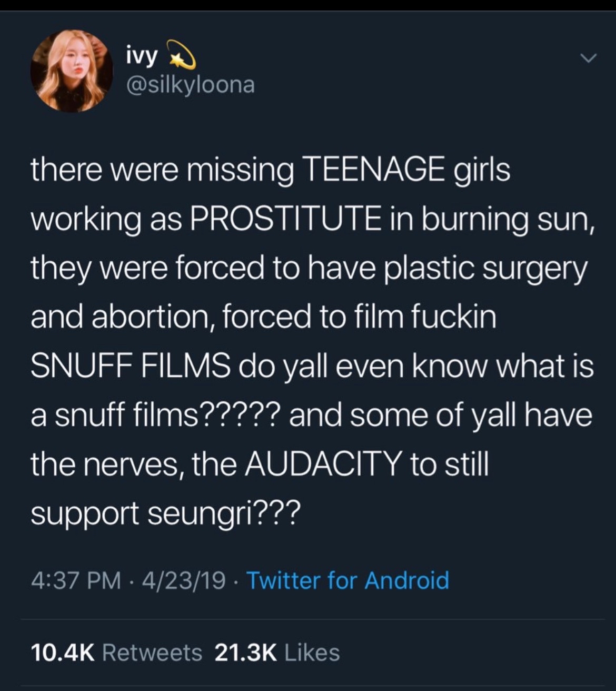Viewport: 616px width, 691px height.
Task: Click the 4:37 PM timestamp
Action: (x=75, y=580)
